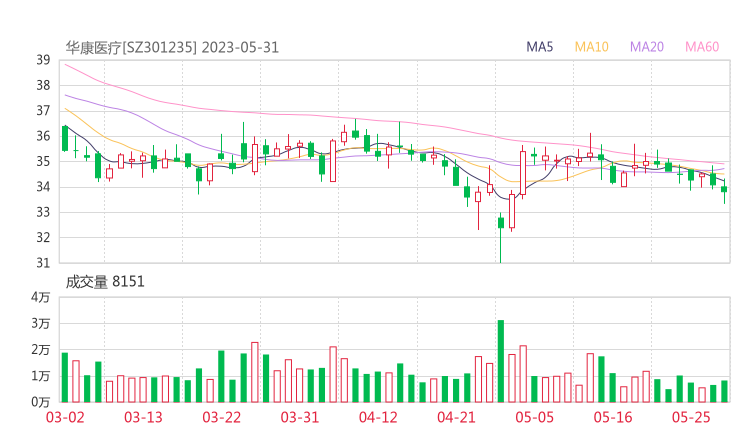This screenshot has width=740, height=440.
Task: Click the 38 price axis label
Action: [x=43, y=85]
